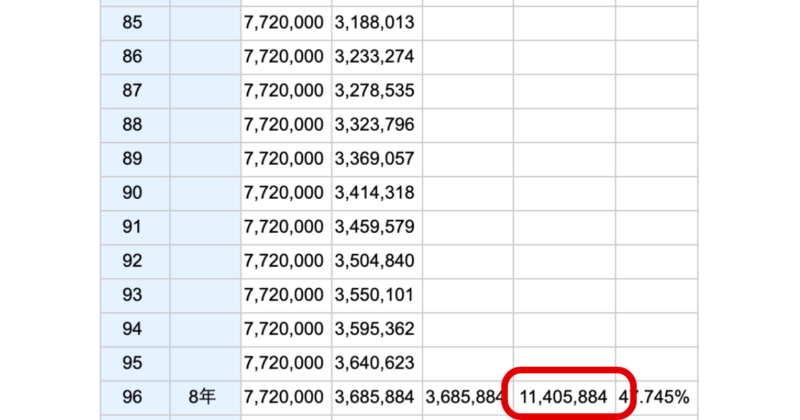Click row number 85 cell
The width and height of the screenshot is (800, 420).
pyautogui.click(x=132, y=21)
